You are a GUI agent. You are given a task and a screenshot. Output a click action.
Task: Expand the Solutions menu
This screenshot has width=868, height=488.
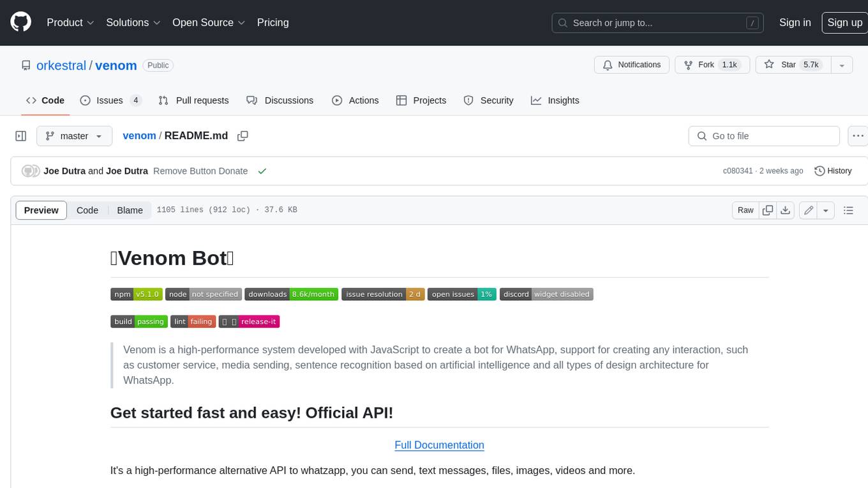[133, 22]
